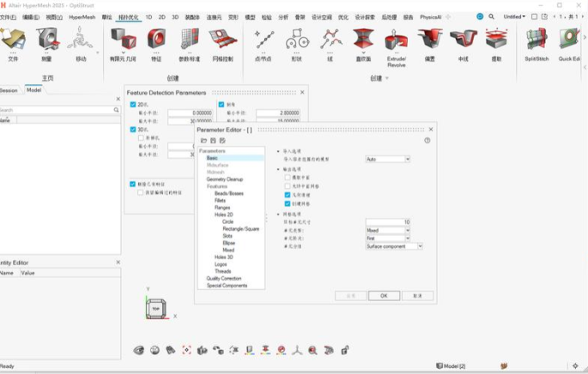Open the HyperMesh ribbon tab
The image size is (588, 374).
point(82,16)
